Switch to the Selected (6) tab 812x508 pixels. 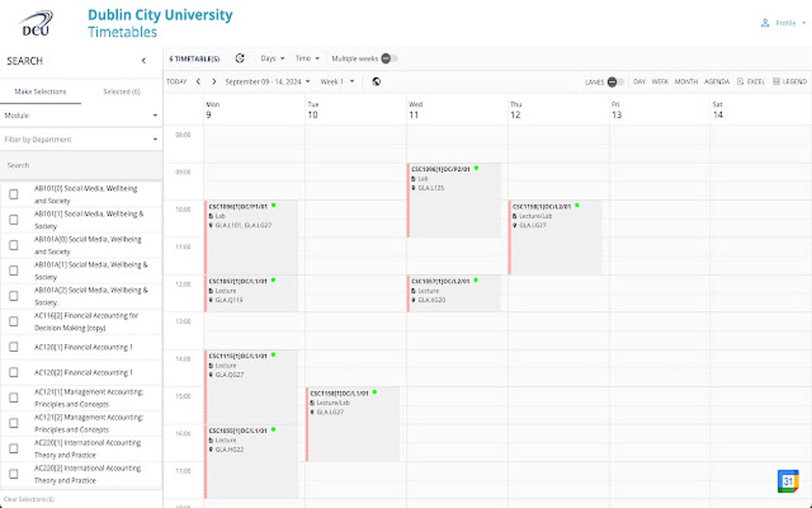tap(122, 92)
